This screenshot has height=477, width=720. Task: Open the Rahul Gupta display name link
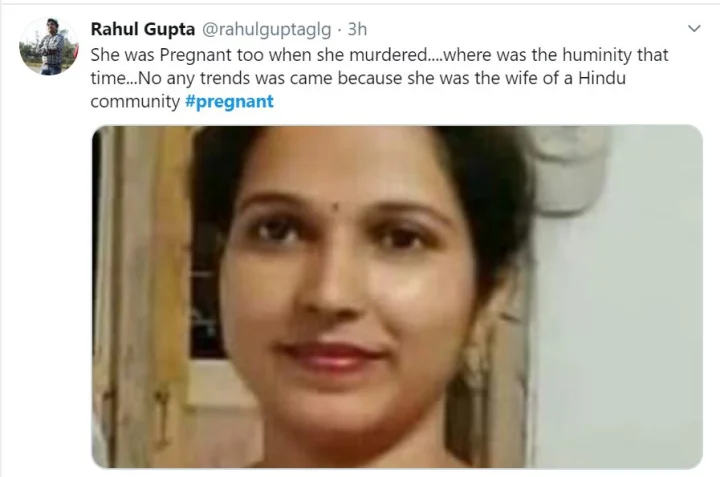pyautogui.click(x=143, y=29)
